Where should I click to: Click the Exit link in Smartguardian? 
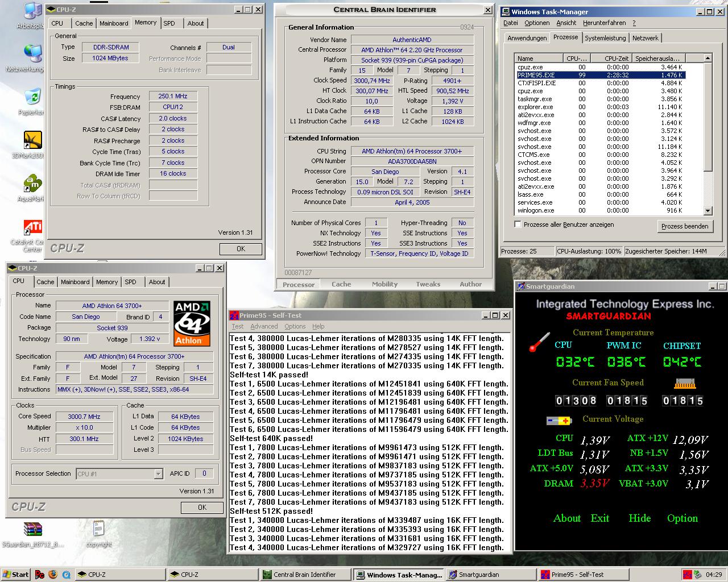(x=600, y=518)
